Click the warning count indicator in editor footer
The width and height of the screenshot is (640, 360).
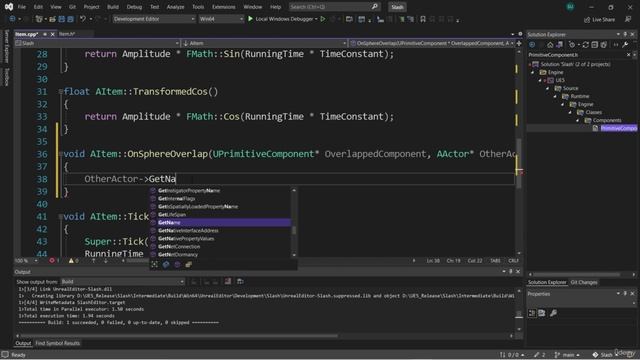tap(73, 260)
